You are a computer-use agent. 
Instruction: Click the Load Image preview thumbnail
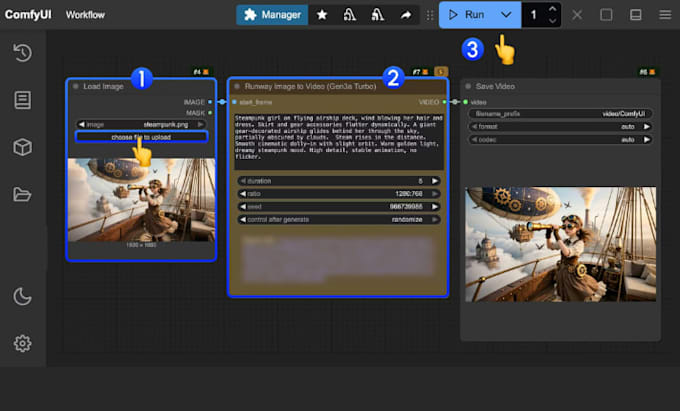click(x=141, y=200)
